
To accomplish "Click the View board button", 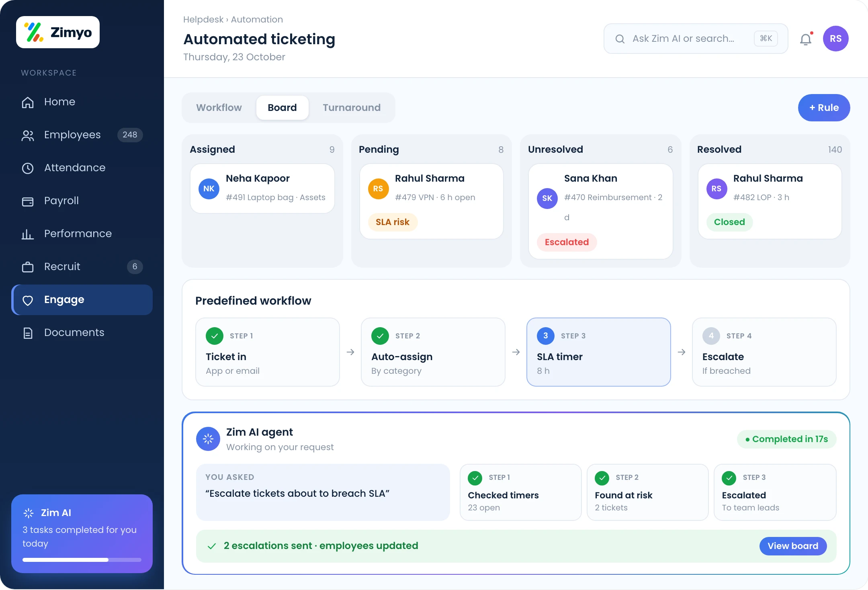I will (793, 546).
